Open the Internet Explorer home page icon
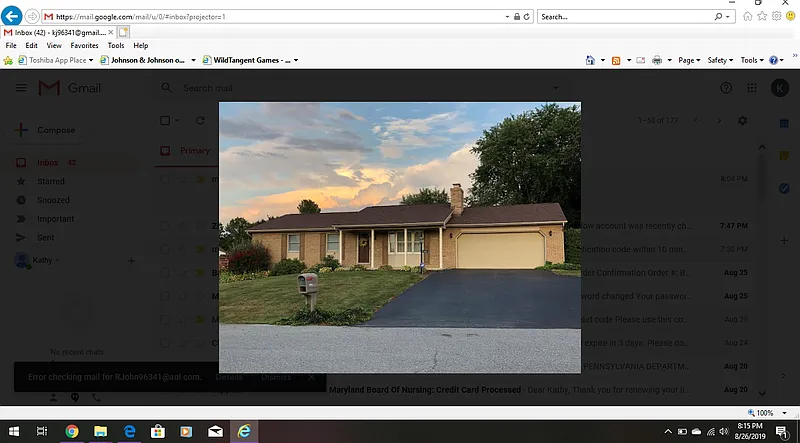The image size is (800, 443). click(747, 16)
